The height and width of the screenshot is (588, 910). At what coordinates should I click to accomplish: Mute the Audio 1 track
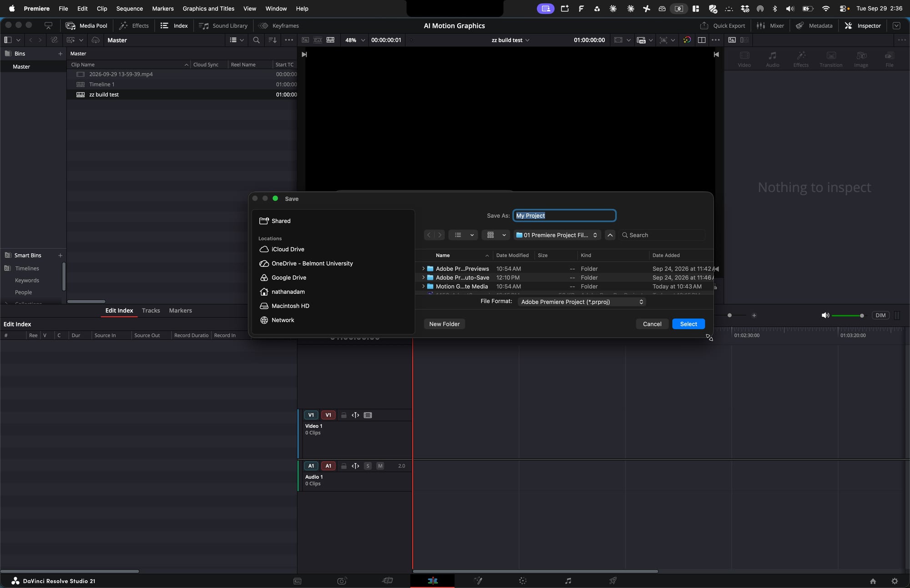(x=380, y=466)
